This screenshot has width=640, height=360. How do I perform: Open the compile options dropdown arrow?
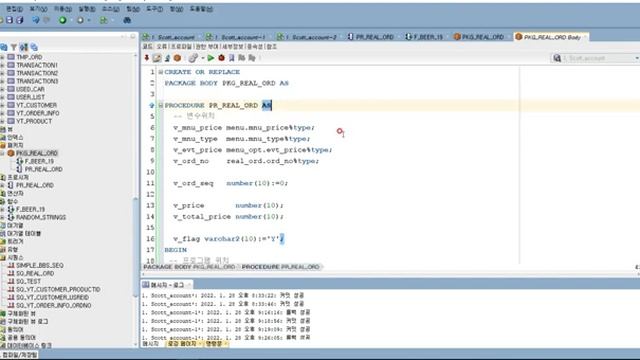203,58
